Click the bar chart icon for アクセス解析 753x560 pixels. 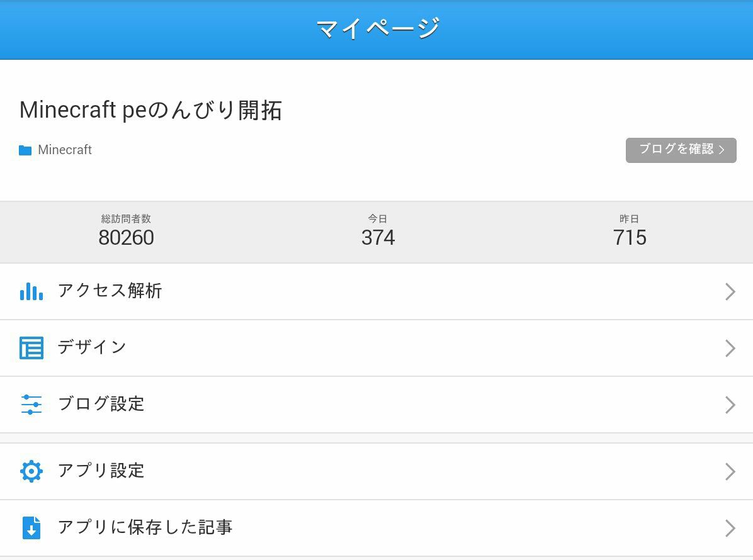click(31, 291)
